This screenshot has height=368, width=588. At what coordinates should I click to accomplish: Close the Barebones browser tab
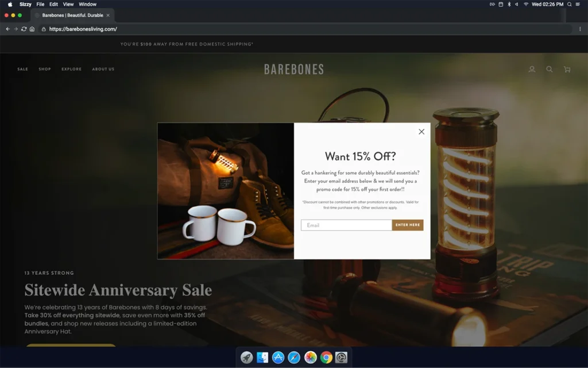[x=108, y=15]
